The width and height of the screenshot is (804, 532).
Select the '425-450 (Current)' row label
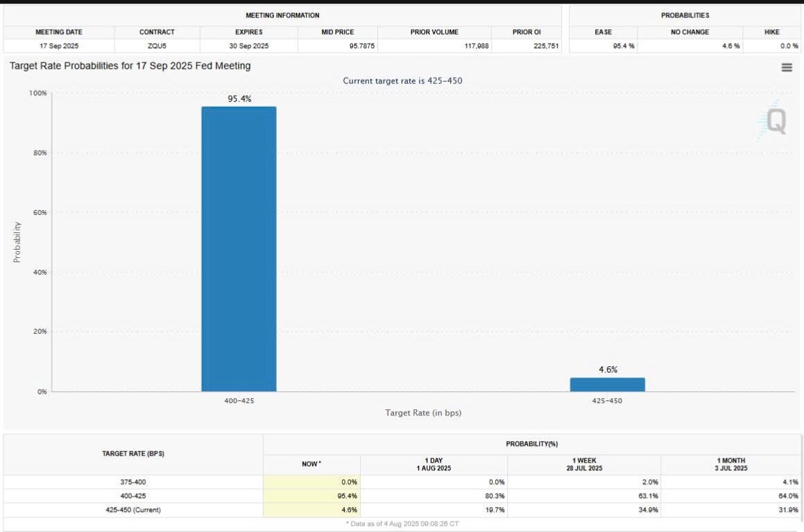point(133,510)
